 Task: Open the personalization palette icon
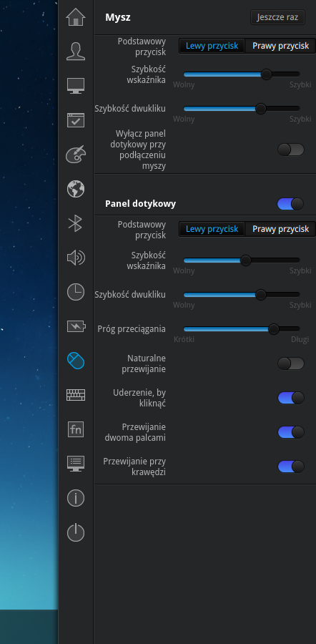pos(76,155)
